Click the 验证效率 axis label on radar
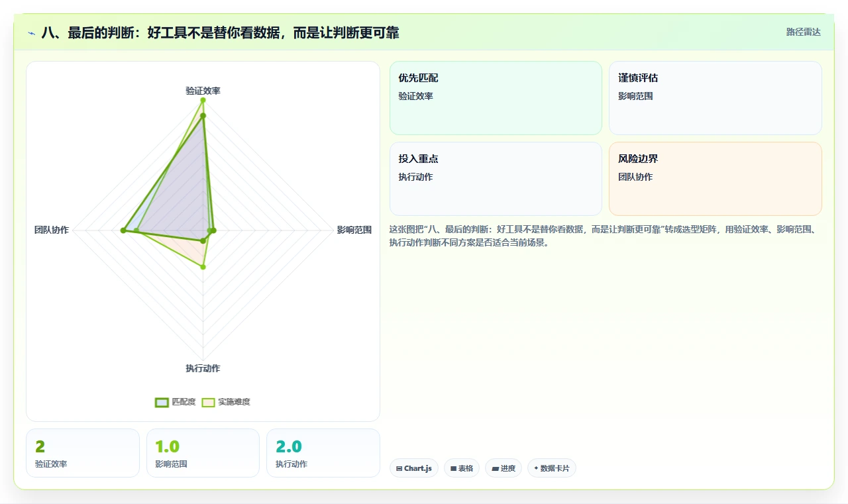 (203, 91)
